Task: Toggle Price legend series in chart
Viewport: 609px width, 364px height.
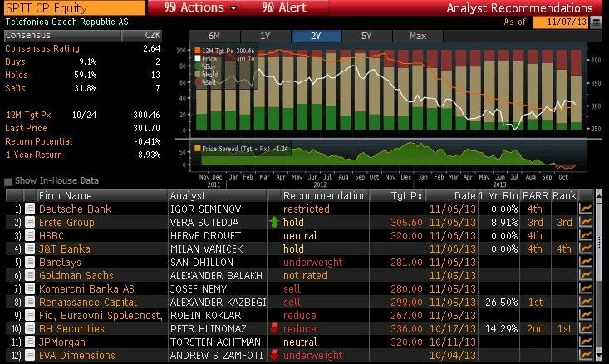Action: click(198, 59)
